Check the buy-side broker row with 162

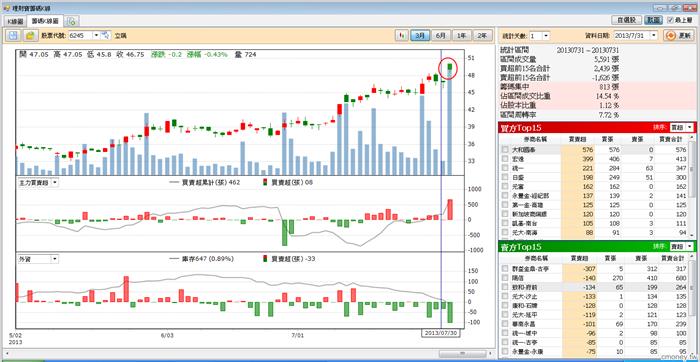pyautogui.click(x=505, y=186)
